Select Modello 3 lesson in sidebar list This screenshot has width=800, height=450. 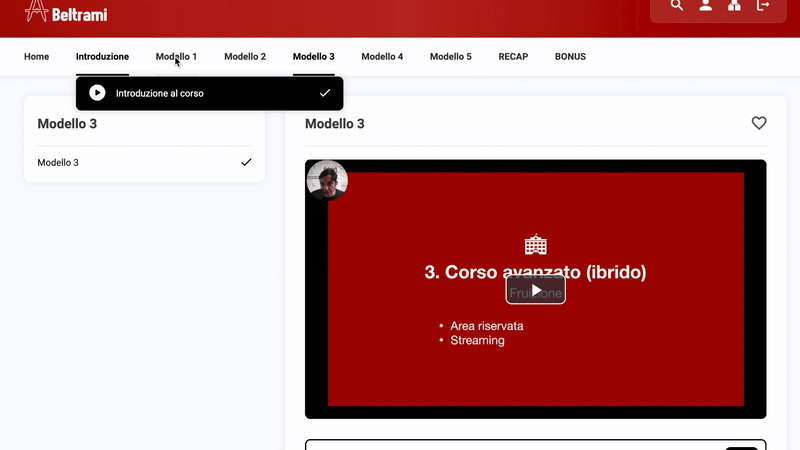(58, 162)
